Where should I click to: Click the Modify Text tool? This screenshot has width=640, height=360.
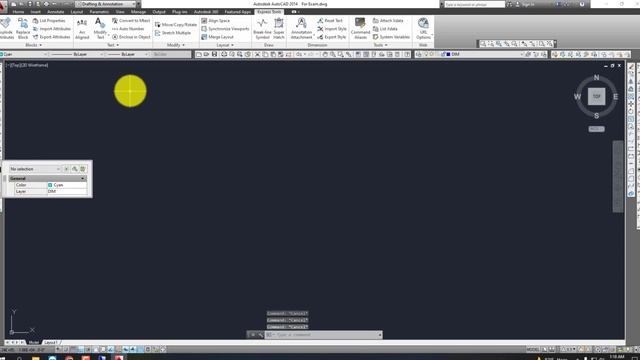(x=100, y=28)
